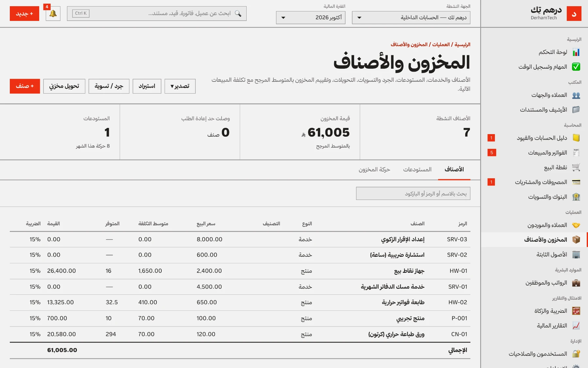
Task: Open the fiscal period October 2026 dropdown
Action: click(311, 18)
